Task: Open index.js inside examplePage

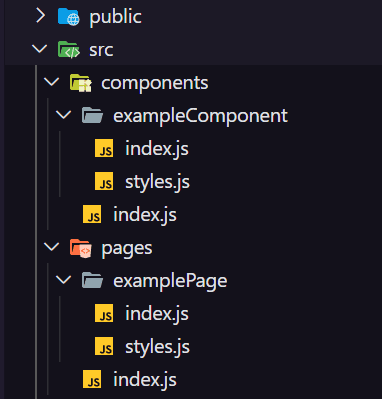Action: pyautogui.click(x=157, y=314)
